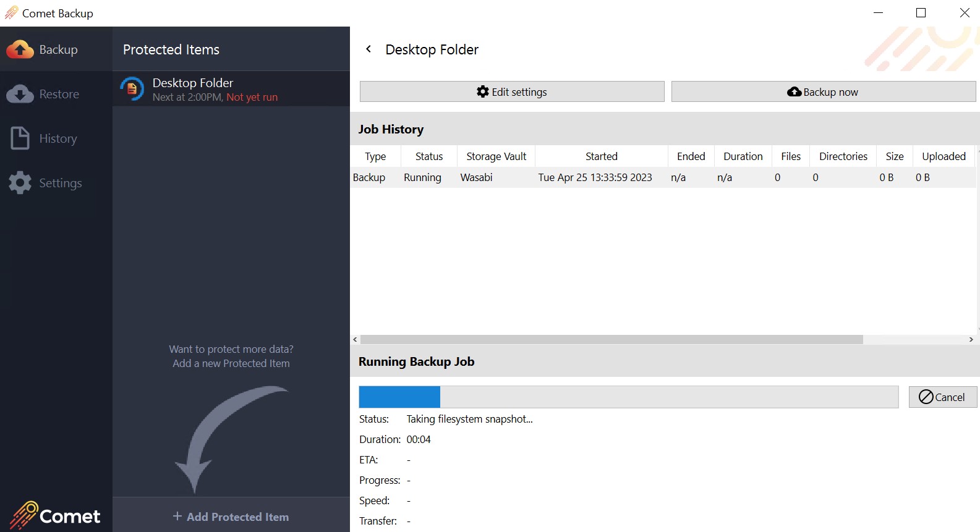Click the 'Not yet run' status text
980x532 pixels.
(x=252, y=97)
